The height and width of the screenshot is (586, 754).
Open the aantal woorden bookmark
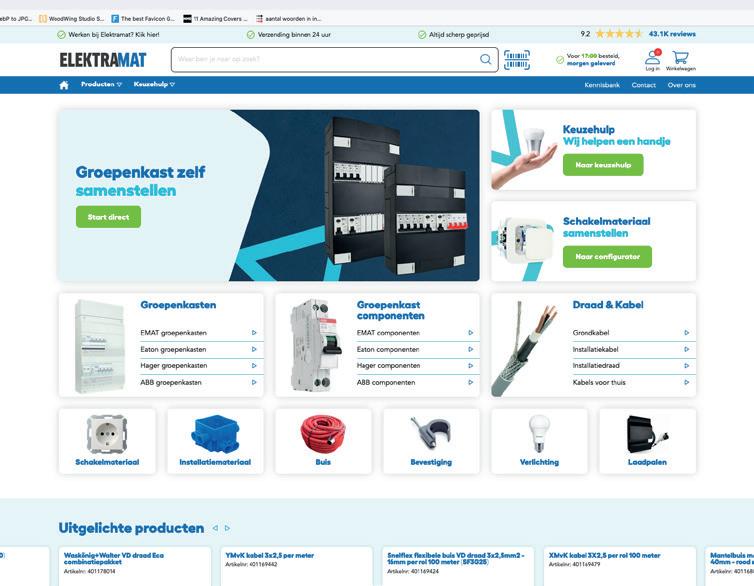click(x=289, y=19)
